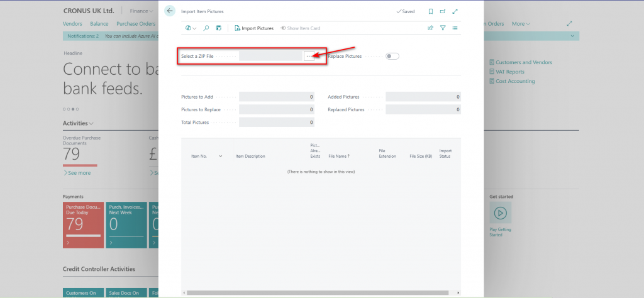Click the share icon in the toolbar
644x298 pixels.
(x=431, y=28)
